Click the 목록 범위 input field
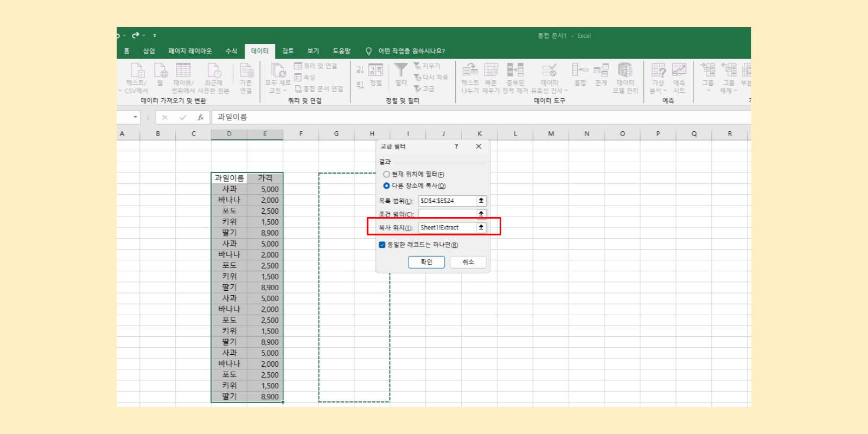This screenshot has width=868, height=434. (448, 201)
